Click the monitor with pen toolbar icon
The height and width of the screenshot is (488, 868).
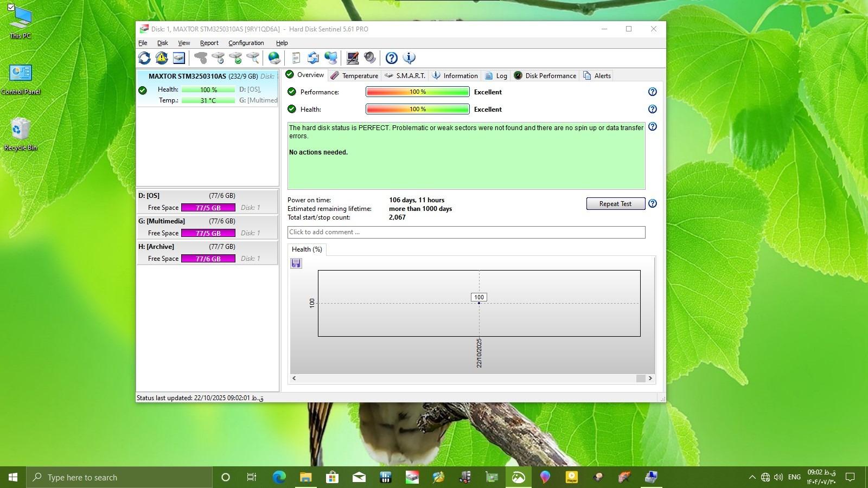click(353, 58)
